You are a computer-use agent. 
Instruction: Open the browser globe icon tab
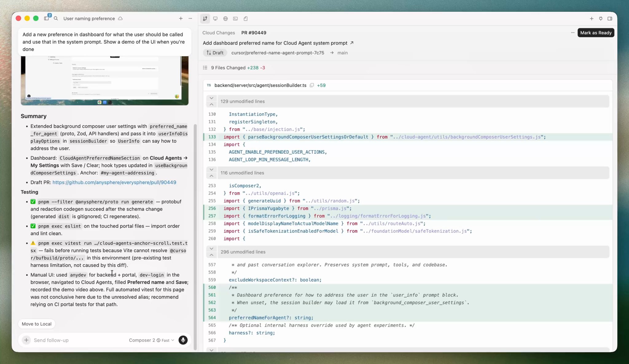[225, 18]
